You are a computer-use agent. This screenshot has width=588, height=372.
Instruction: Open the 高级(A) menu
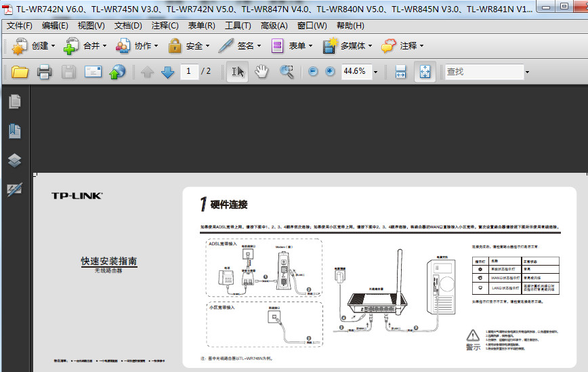pyautogui.click(x=274, y=26)
